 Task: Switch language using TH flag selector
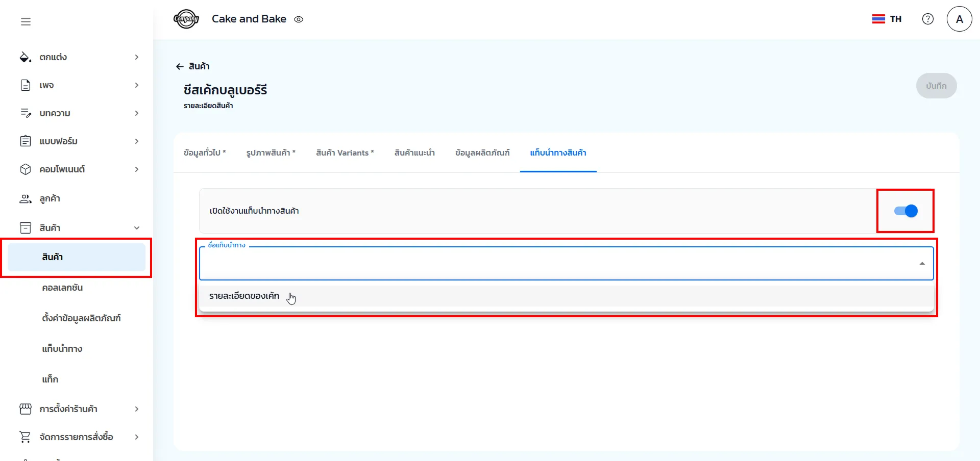[887, 19]
